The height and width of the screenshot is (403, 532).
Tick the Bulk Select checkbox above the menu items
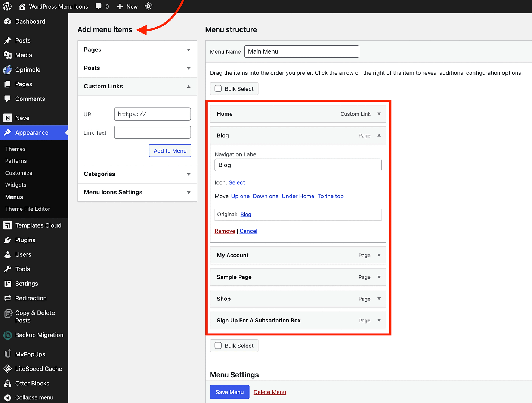coord(218,89)
